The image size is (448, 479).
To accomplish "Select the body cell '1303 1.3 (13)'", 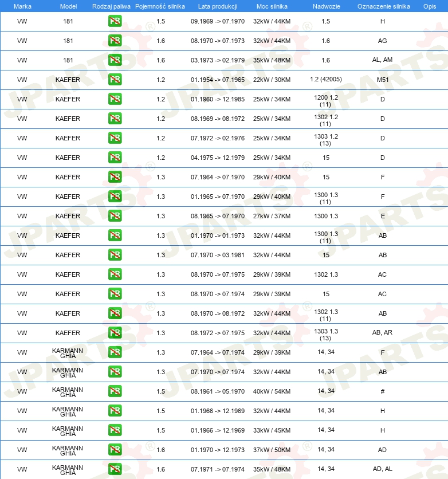I will (x=326, y=335).
